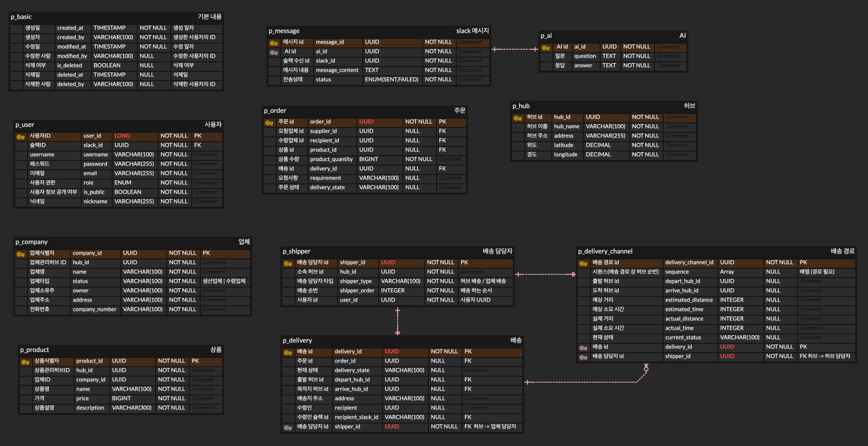Click the product_quantity column in p_order

(332, 159)
